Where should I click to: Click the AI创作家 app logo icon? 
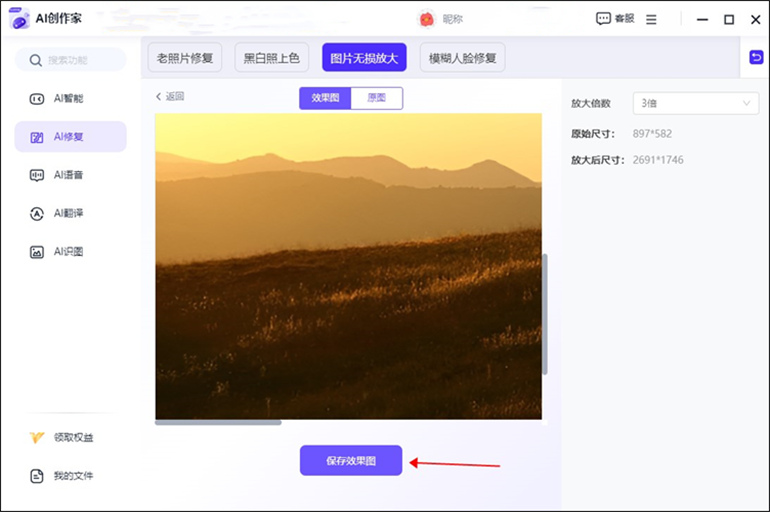tap(19, 19)
